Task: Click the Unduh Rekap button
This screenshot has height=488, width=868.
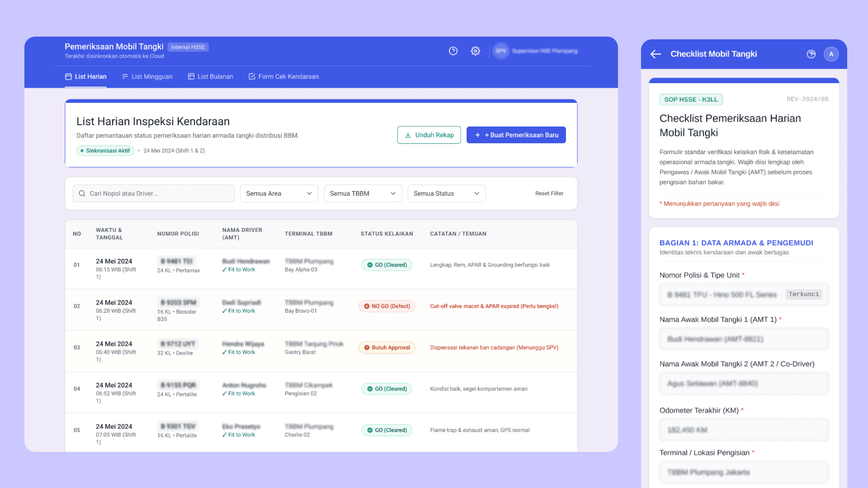Action: [x=429, y=135]
